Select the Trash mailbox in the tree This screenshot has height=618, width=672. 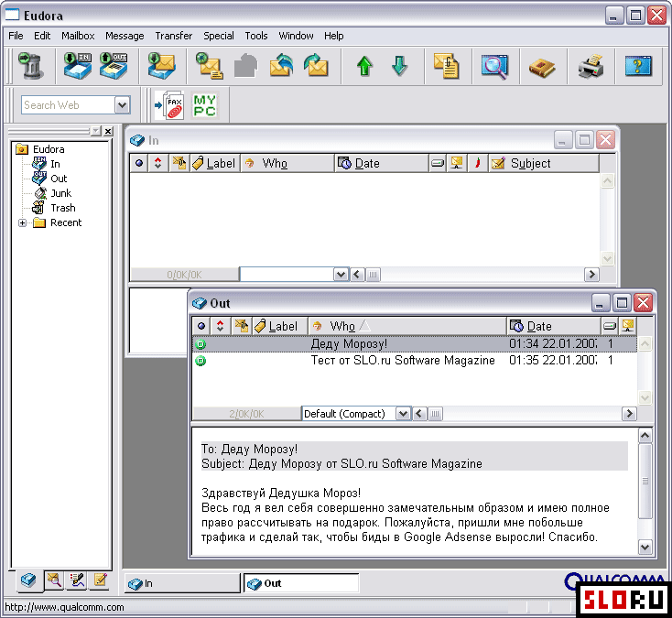[x=63, y=208]
